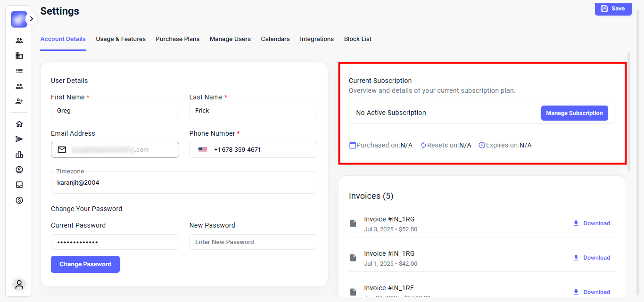
Task: Expand the sidebar with the chevron arrow
Action: click(31, 19)
